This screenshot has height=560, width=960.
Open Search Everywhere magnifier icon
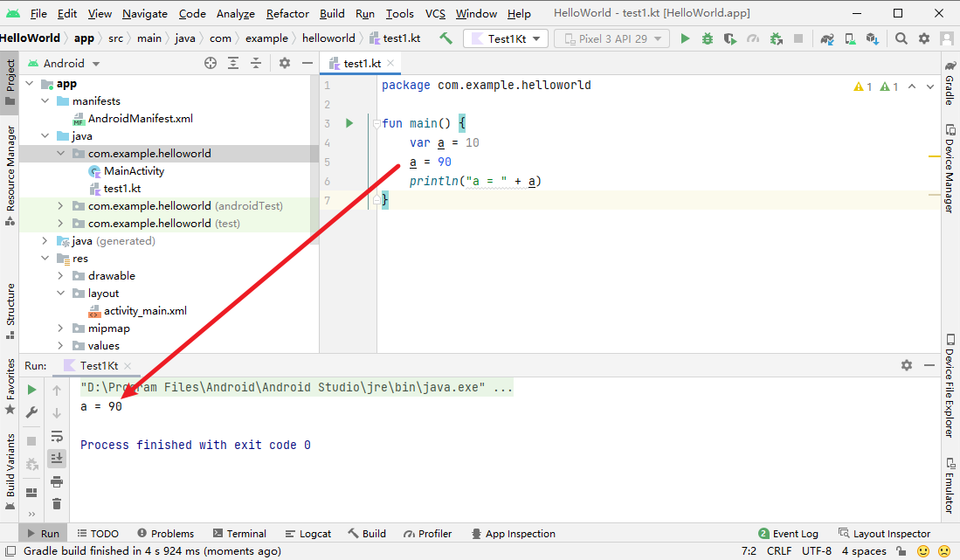pyautogui.click(x=901, y=38)
